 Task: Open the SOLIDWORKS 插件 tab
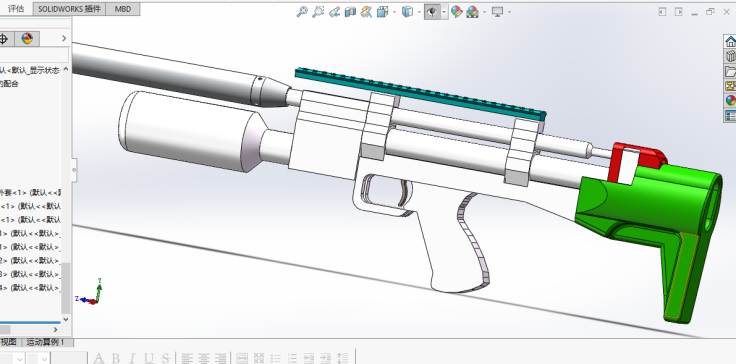tap(69, 9)
